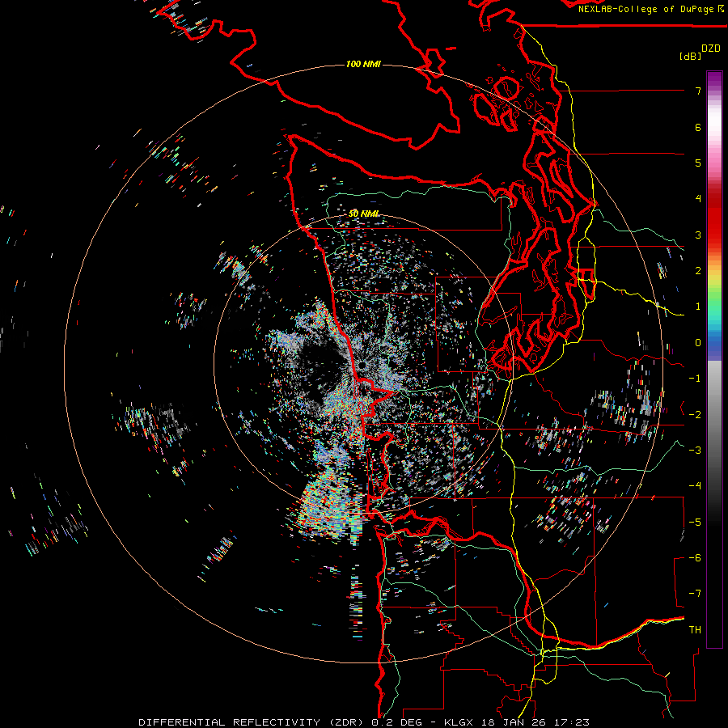The width and height of the screenshot is (728, 728).
Task: Click the -6 value on color scale
Action: point(695,558)
